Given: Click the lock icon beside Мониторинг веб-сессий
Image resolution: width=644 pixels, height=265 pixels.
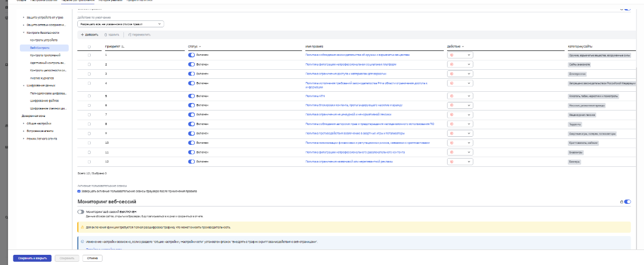Looking at the screenshot, I should point(621,202).
